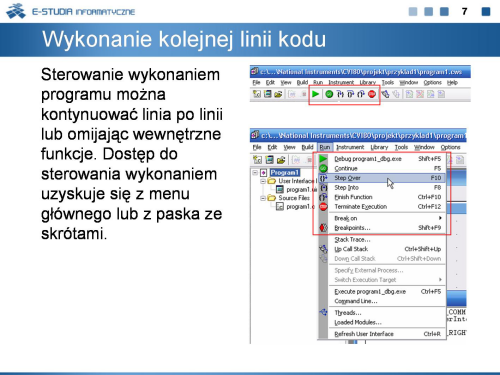
Task: Click the red Terminate Execution icon in upper toolbar
Action: [x=372, y=94]
